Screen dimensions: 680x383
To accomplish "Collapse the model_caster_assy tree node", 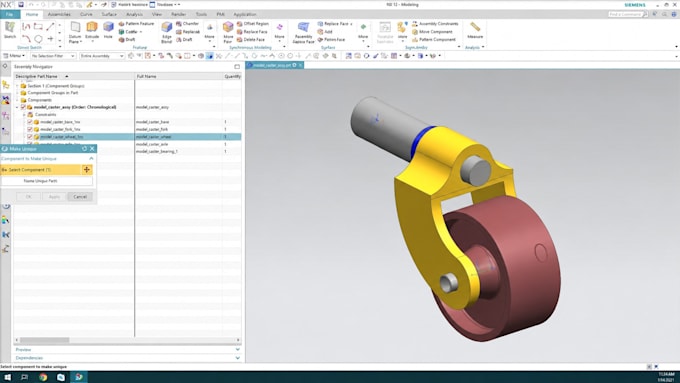I will [17, 107].
